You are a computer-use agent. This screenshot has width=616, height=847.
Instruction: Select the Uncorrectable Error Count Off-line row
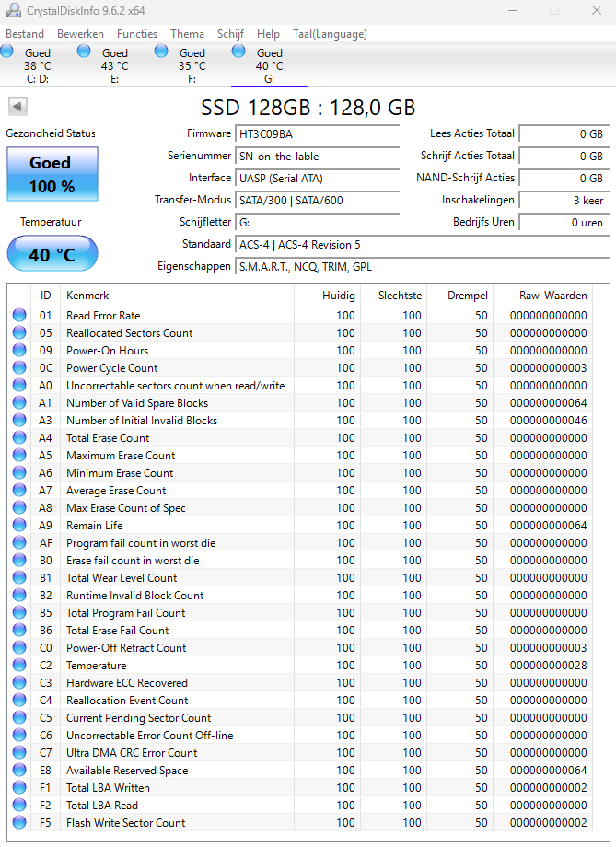tap(300, 736)
